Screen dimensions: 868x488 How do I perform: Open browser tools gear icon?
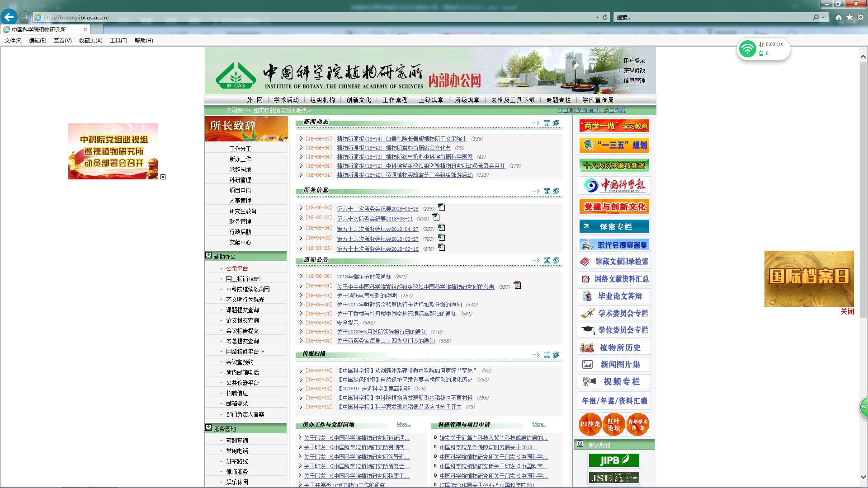pyautogui.click(x=861, y=17)
